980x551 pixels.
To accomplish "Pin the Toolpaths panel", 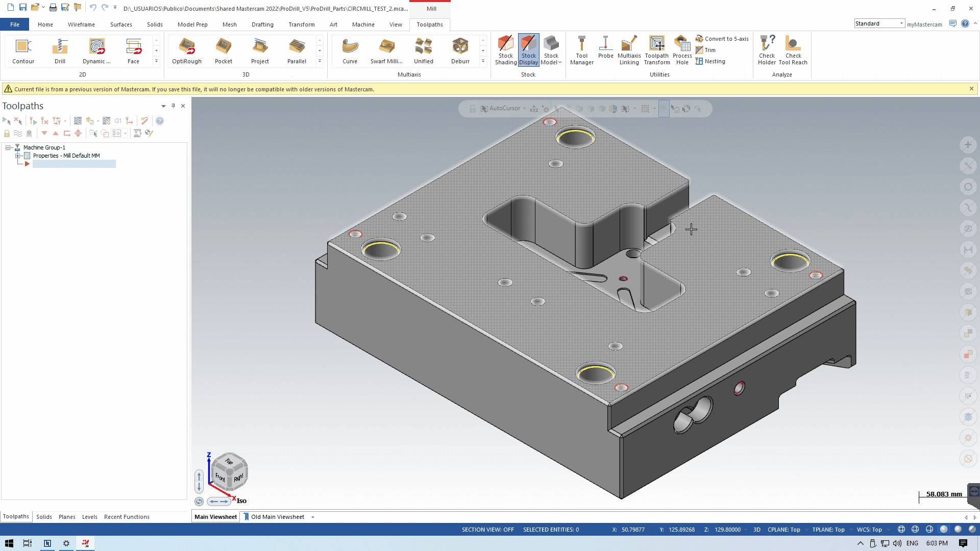I will [x=174, y=106].
